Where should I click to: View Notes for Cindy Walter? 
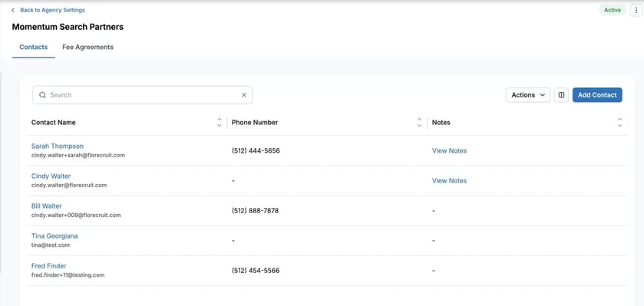click(449, 180)
